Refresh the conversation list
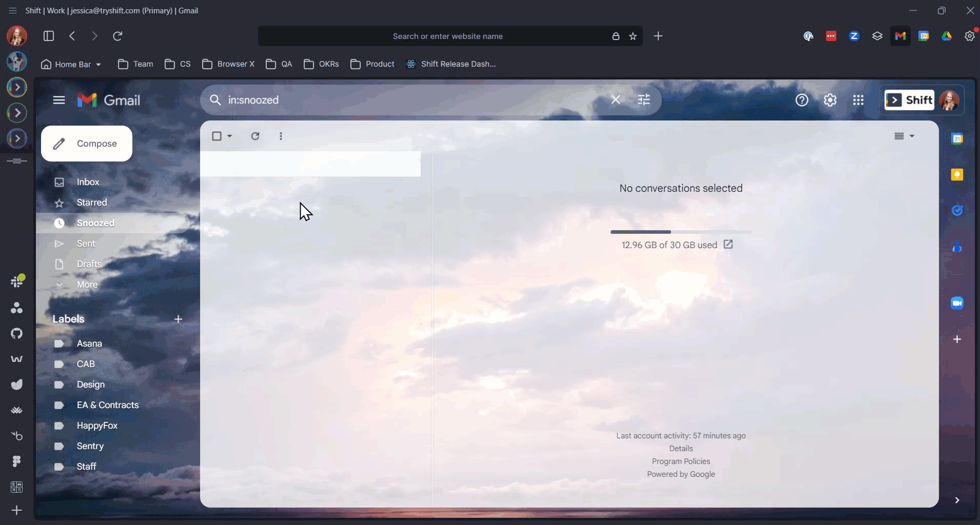The width and height of the screenshot is (980, 525). (x=255, y=136)
